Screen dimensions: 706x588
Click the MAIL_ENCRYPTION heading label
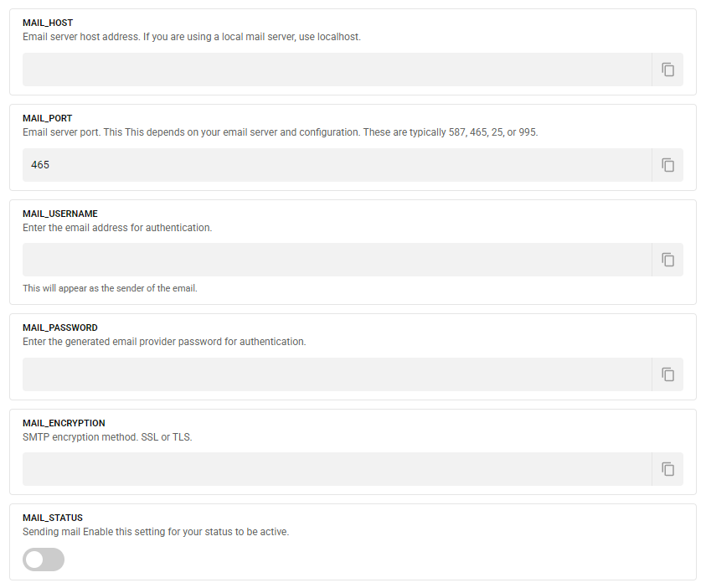click(64, 423)
